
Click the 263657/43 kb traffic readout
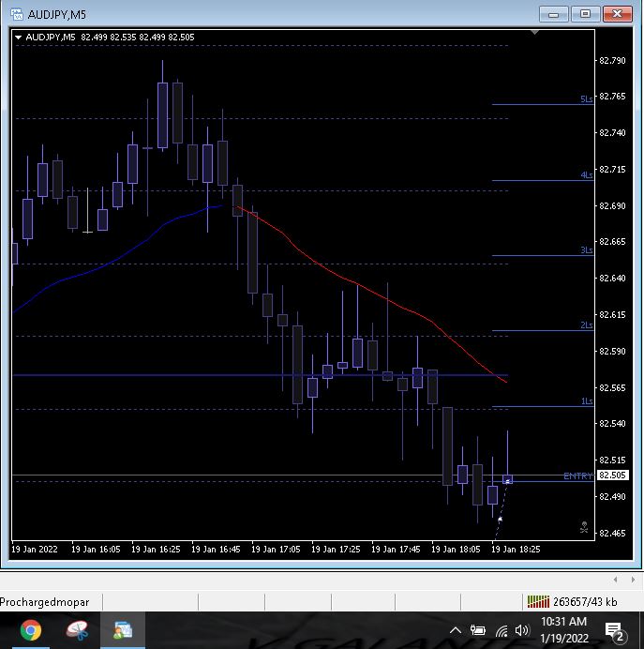(585, 602)
